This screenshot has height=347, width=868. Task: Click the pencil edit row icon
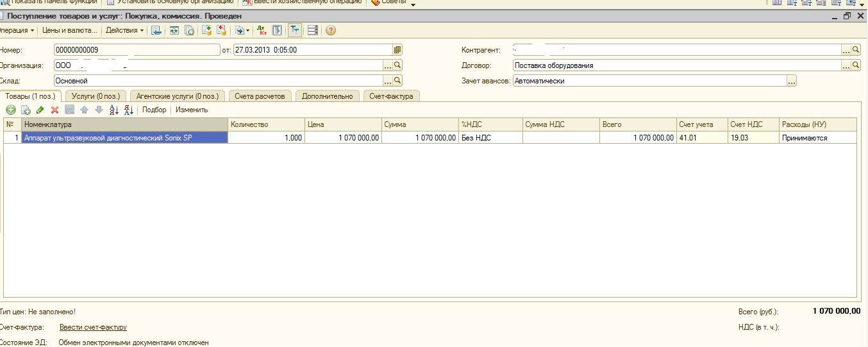pyautogui.click(x=40, y=110)
